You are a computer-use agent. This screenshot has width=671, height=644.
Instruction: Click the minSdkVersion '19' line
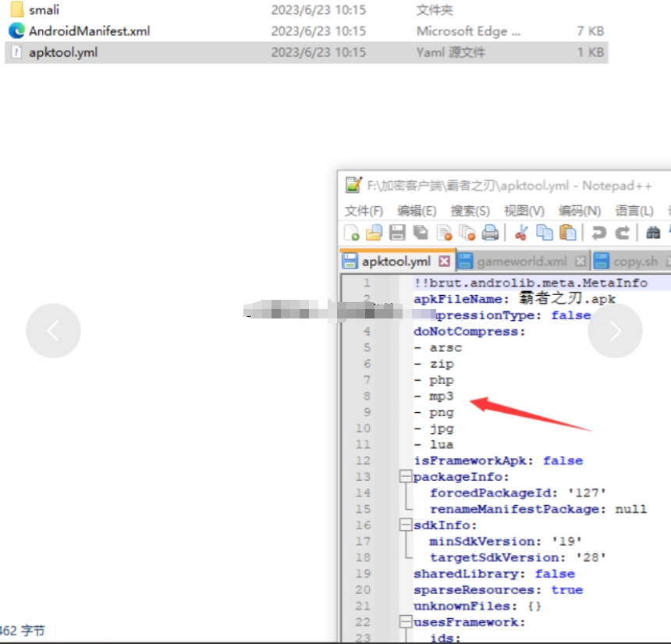coord(506,542)
